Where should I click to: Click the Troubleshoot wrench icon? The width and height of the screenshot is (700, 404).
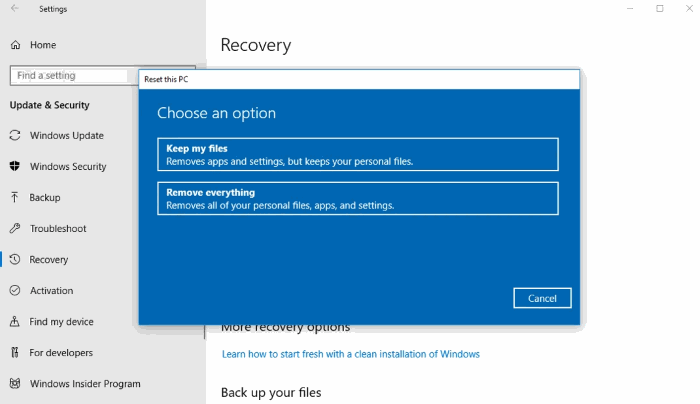pos(15,229)
